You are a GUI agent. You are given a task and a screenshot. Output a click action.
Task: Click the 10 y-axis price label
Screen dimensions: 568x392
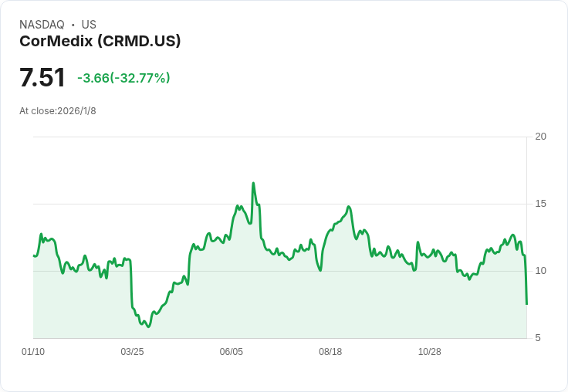point(541,271)
